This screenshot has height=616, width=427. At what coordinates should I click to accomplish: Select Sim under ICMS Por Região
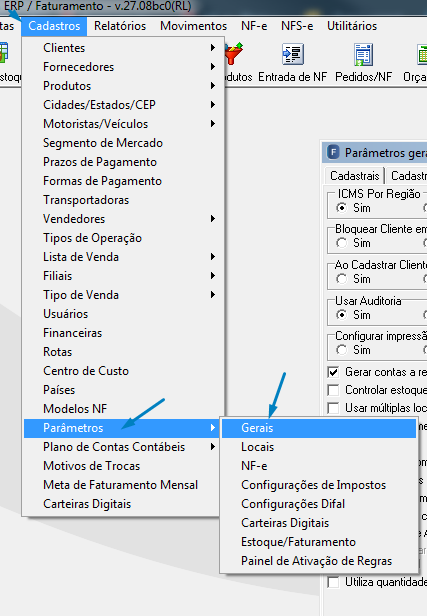tap(341, 207)
